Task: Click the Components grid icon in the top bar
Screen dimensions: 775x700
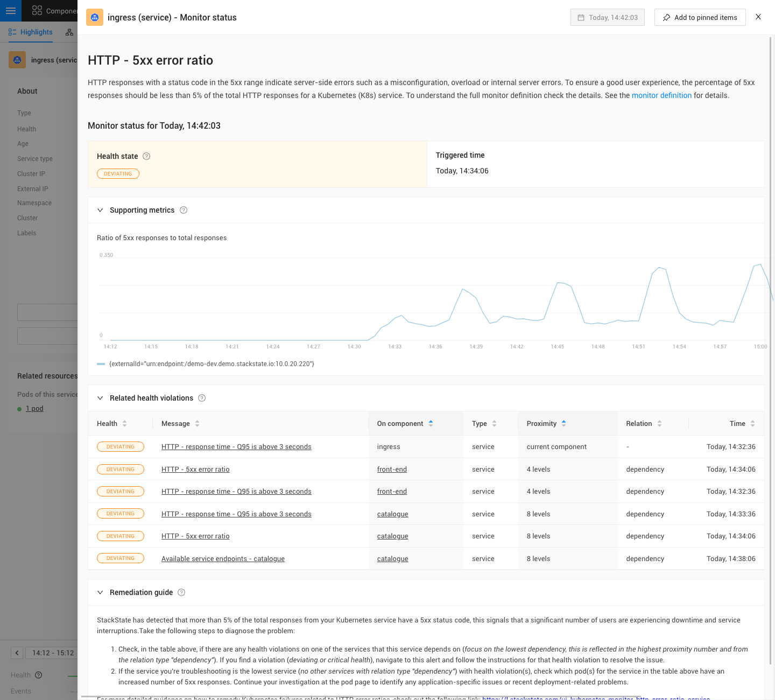Action: point(37,11)
